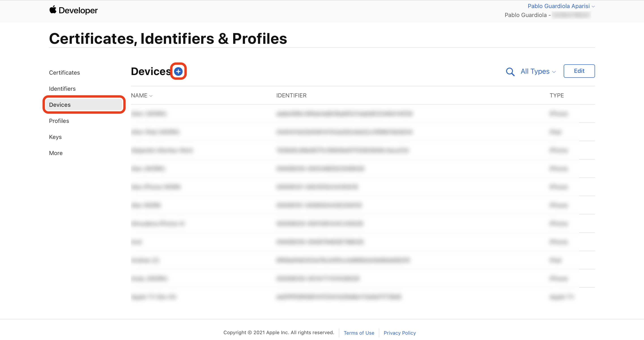Click the TYPE column header
The height and width of the screenshot is (340, 644).
[557, 96]
